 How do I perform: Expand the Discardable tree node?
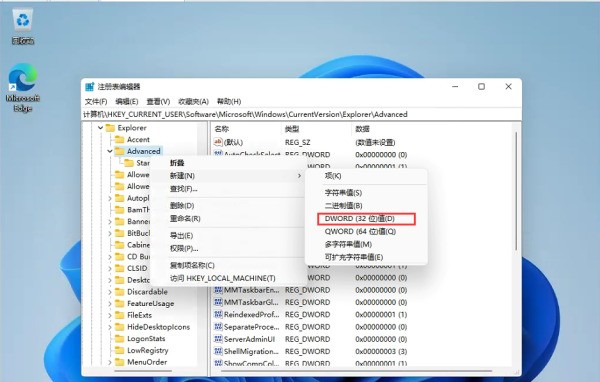pyautogui.click(x=110, y=292)
